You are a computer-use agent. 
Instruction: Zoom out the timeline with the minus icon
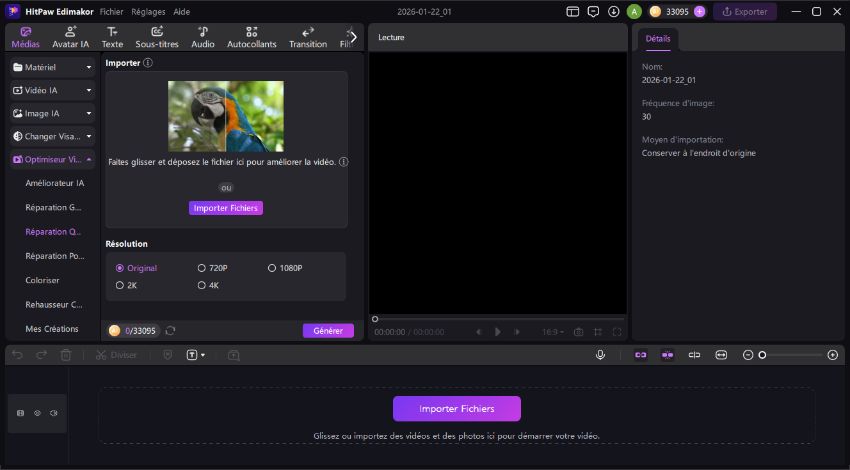tap(748, 355)
